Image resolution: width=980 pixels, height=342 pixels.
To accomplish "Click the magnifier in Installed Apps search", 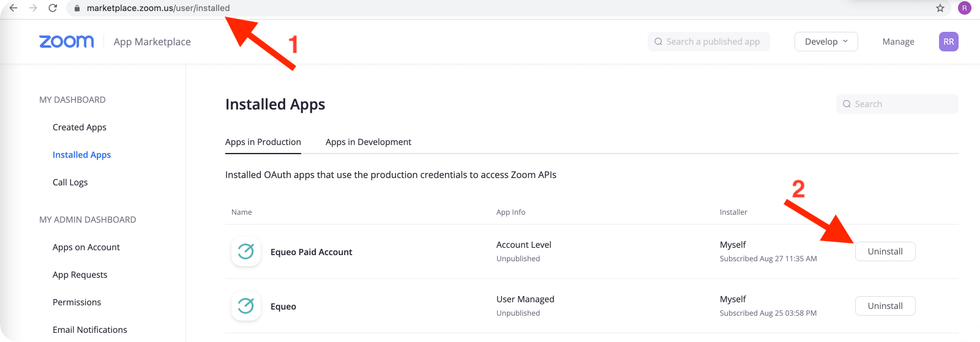I will tap(847, 104).
